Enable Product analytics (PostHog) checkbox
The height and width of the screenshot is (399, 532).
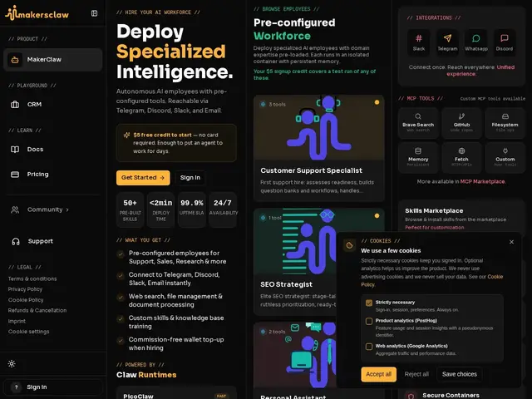coord(369,321)
